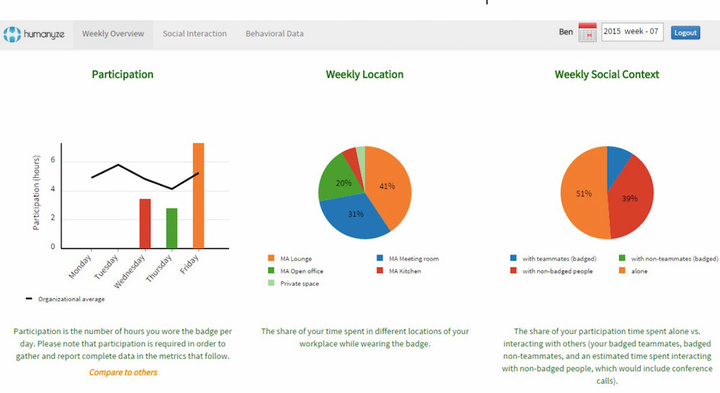Viewport: 720px width, 393px height.
Task: Click the Humanyze logo icon
Action: pyautogui.click(x=12, y=34)
